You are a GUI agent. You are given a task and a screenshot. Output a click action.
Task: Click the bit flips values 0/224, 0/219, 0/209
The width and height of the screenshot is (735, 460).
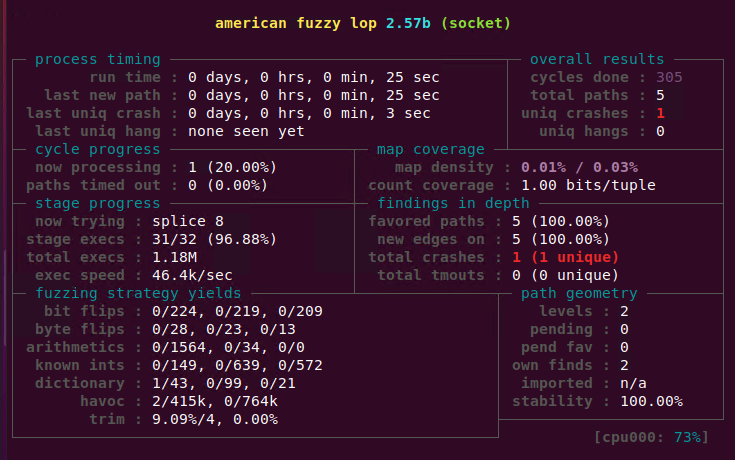point(237,311)
